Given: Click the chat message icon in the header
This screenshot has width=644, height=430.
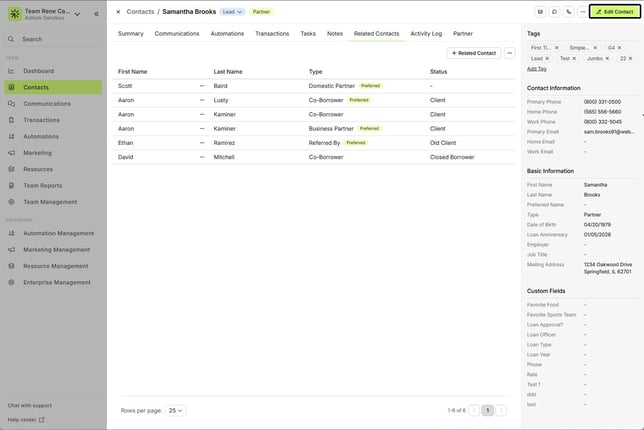Looking at the screenshot, I should click(554, 12).
